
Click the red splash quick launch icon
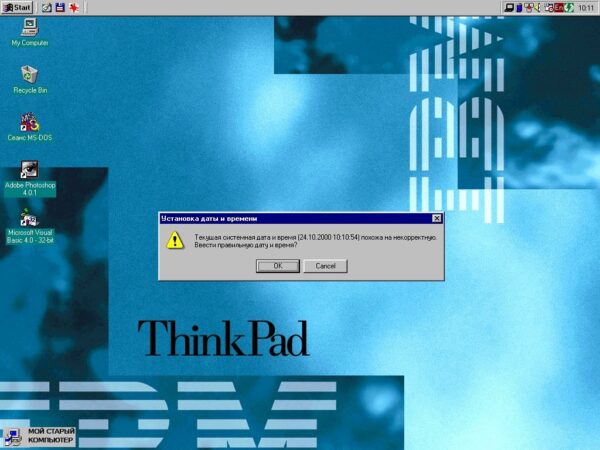74,7
